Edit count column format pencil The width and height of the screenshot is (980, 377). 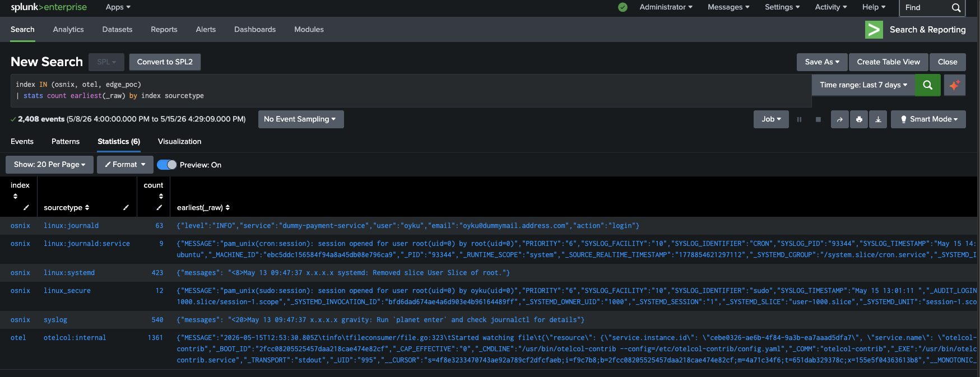point(159,208)
